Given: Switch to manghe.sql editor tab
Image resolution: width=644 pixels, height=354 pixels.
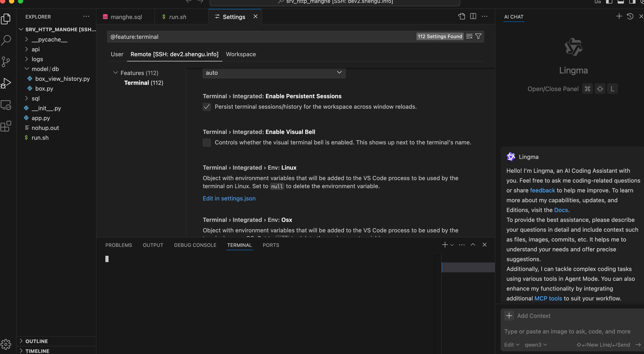Looking at the screenshot, I should [126, 17].
